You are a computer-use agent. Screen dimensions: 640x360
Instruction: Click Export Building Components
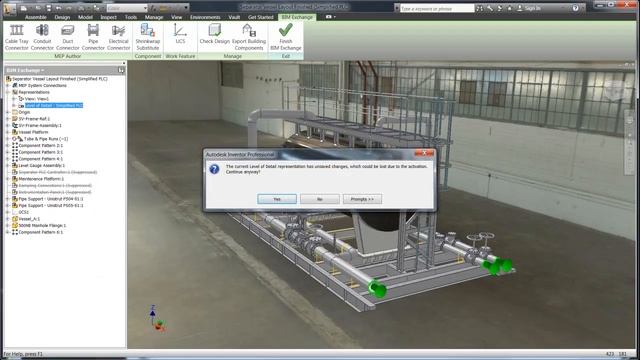[249, 37]
